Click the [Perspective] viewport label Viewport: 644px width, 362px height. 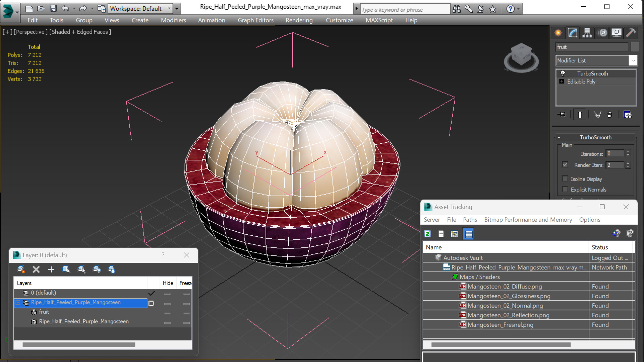click(x=30, y=32)
